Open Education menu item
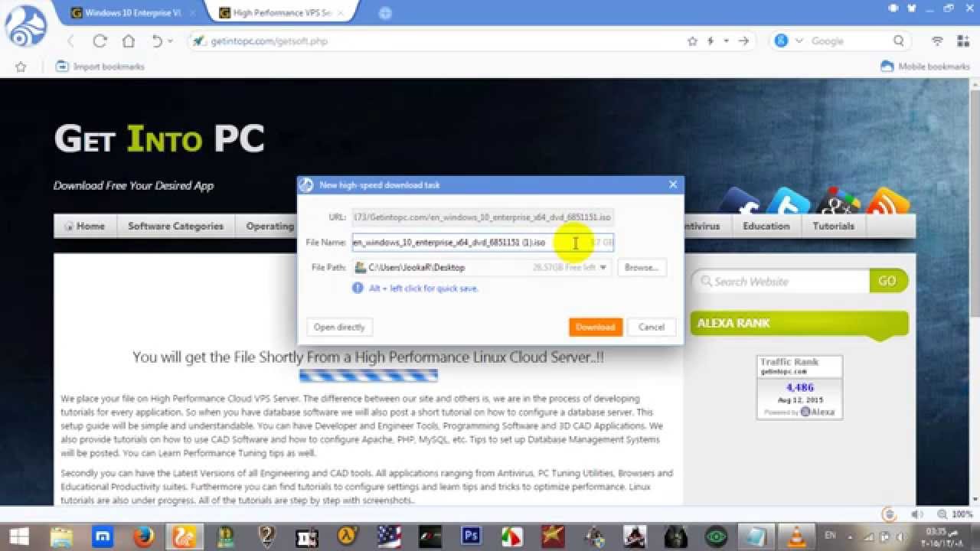 766,226
